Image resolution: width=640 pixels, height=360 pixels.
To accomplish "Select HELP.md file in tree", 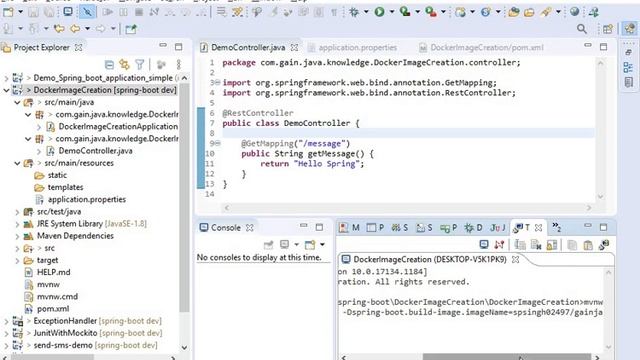I will 53,272.
